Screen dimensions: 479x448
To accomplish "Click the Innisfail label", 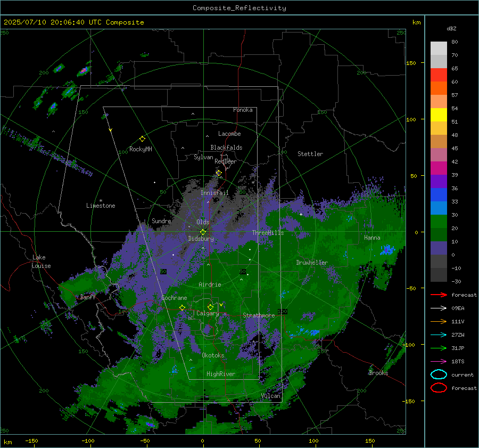I will (214, 193).
